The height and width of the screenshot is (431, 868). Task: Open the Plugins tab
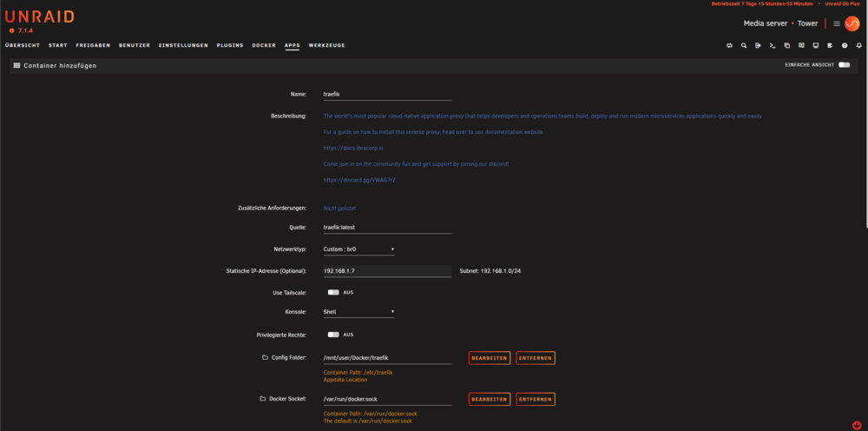[x=230, y=45]
